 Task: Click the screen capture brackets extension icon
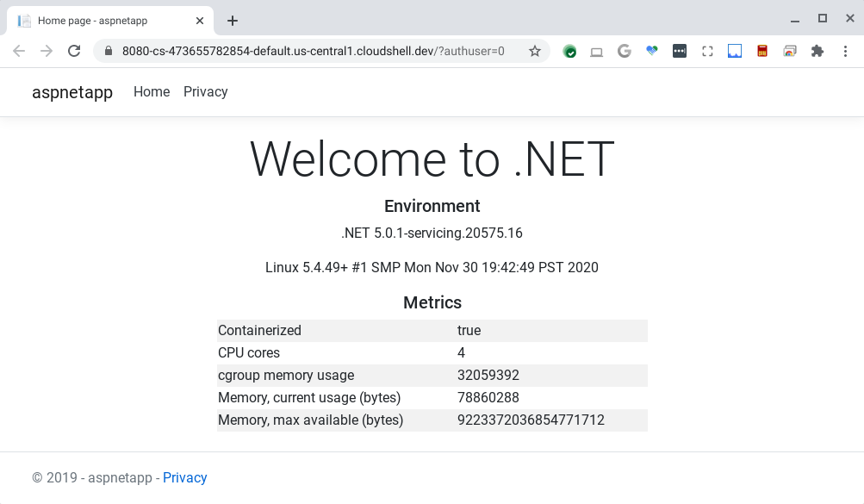pos(706,51)
